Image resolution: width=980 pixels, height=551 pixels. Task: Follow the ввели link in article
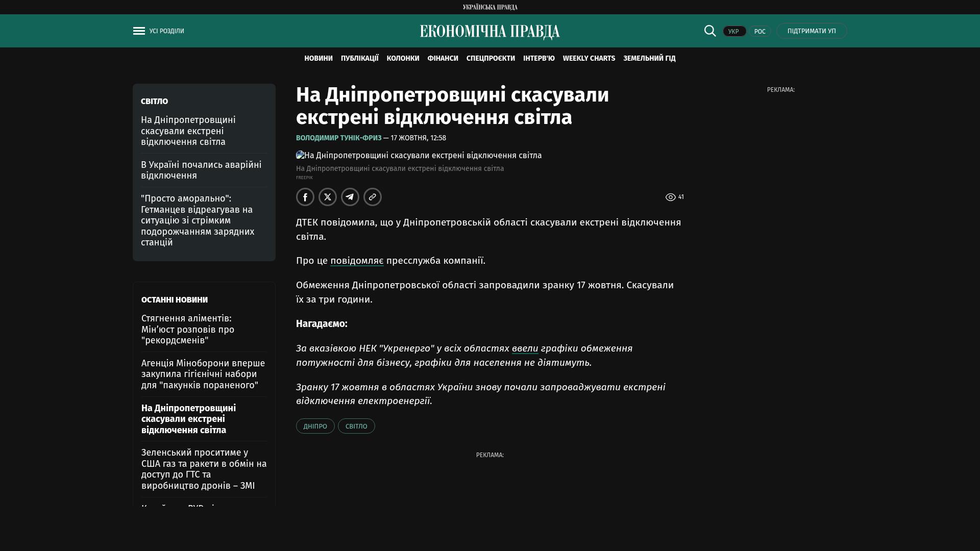point(525,348)
